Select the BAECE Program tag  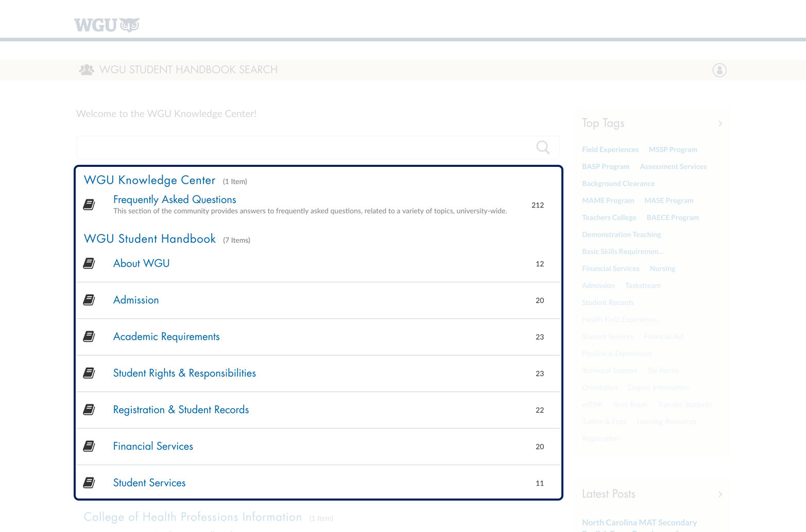pyautogui.click(x=673, y=217)
